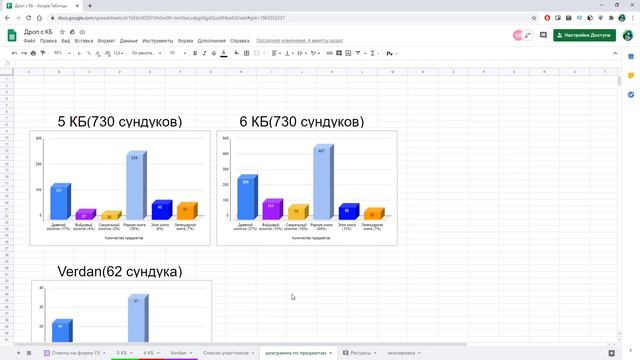
Task: Click the Redo arrow in the toolbar
Action: [x=24, y=53]
